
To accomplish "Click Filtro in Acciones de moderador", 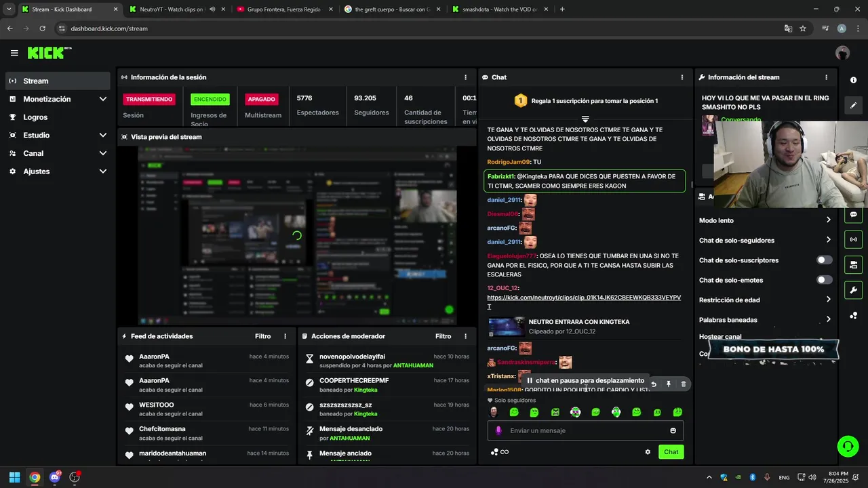I will pos(443,336).
